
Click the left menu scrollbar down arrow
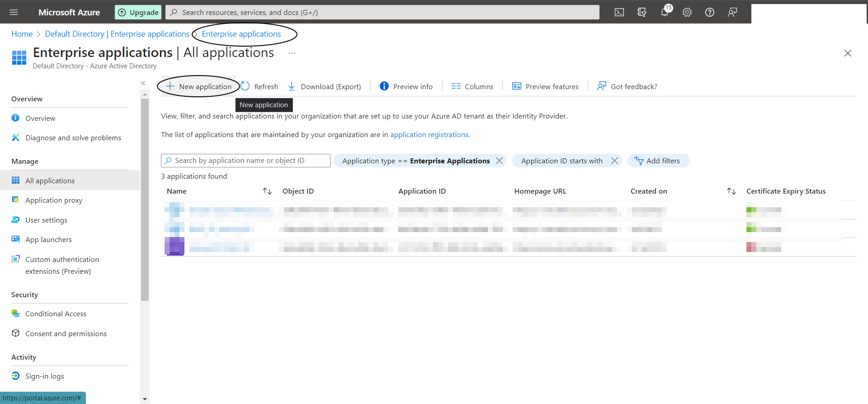145,399
